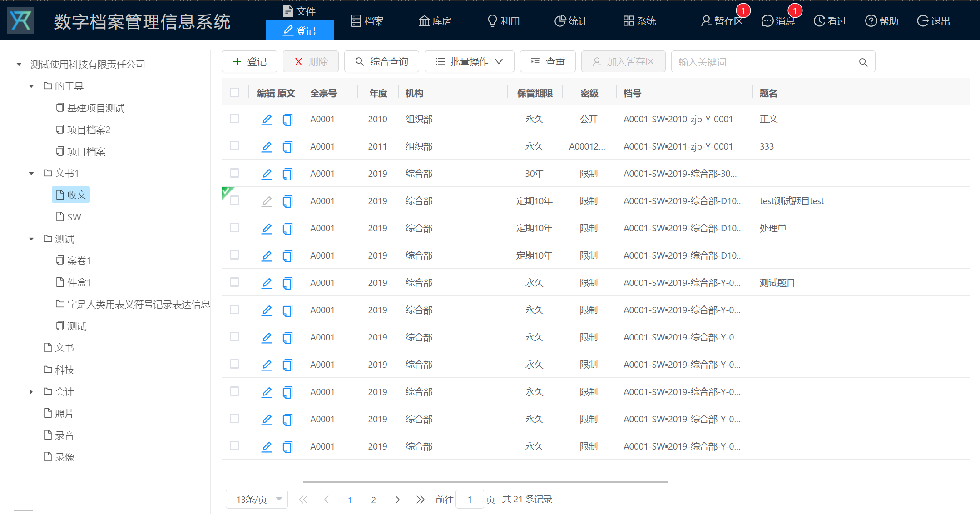
Task: Collapse the 文书1 folder
Action: click(31, 174)
